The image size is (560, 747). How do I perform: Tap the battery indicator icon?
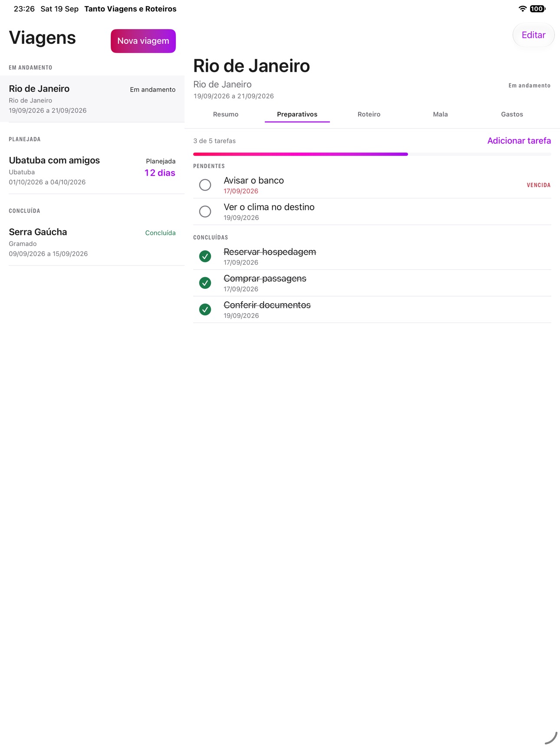point(537,9)
